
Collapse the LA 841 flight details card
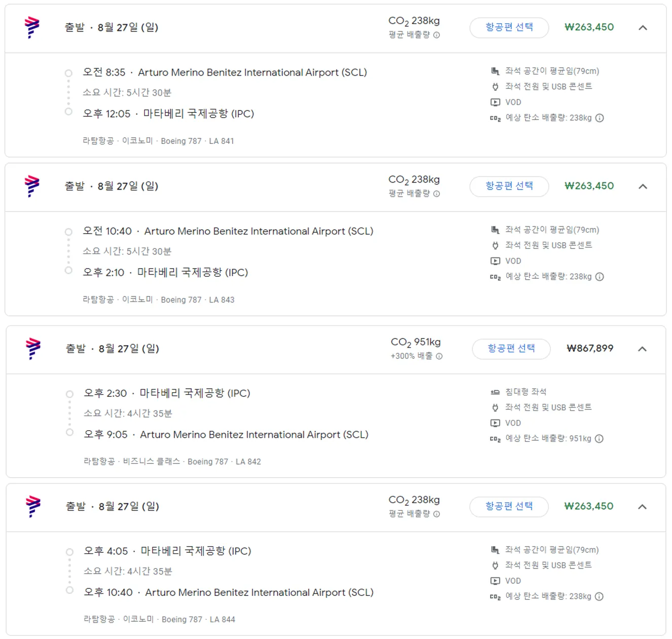643,28
